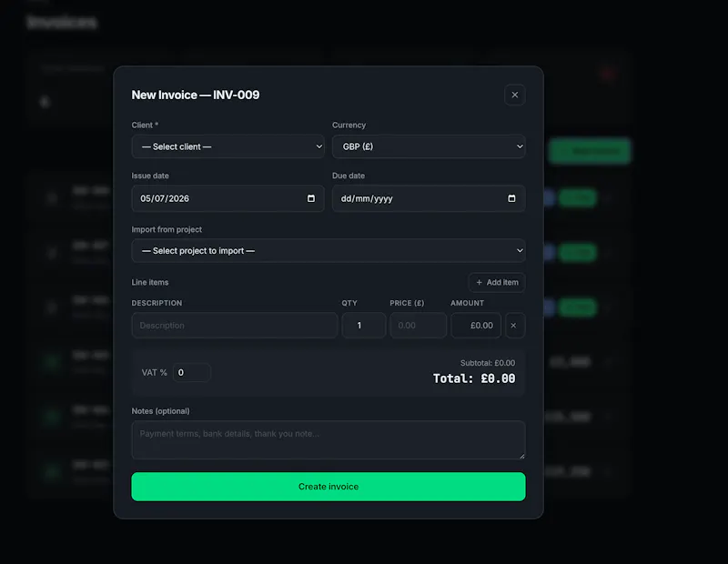Click the Notes textarea resize handle
The height and width of the screenshot is (564, 728).
pos(521,456)
